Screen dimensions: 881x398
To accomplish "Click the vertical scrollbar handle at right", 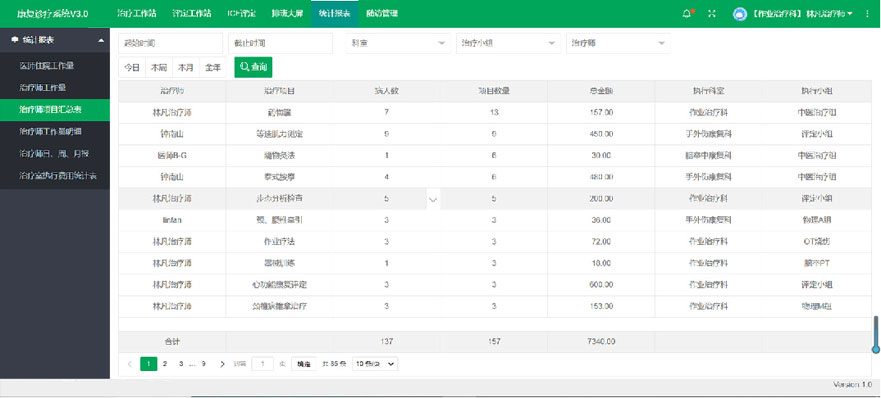I will pyautogui.click(x=875, y=335).
